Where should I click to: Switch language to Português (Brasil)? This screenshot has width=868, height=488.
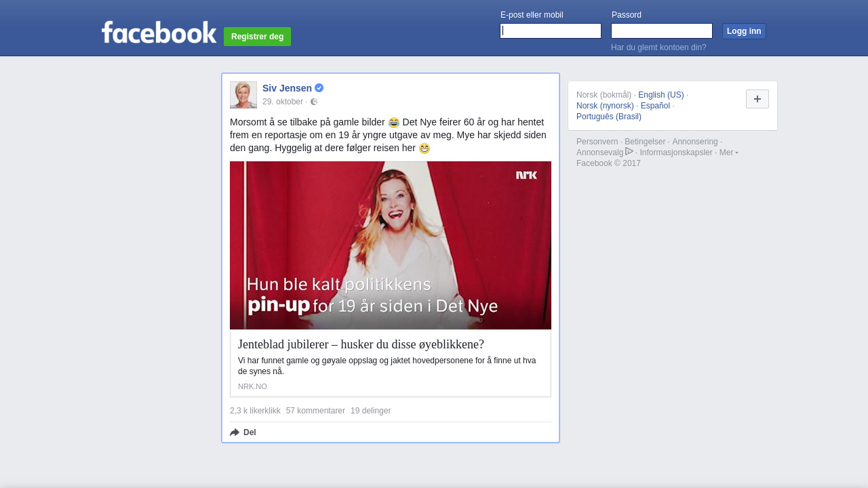[609, 117]
